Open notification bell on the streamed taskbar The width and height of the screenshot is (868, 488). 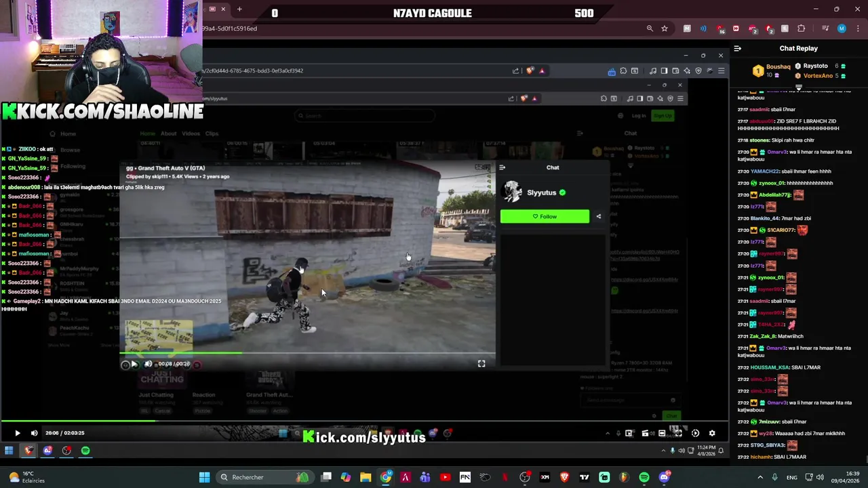pyautogui.click(x=721, y=451)
